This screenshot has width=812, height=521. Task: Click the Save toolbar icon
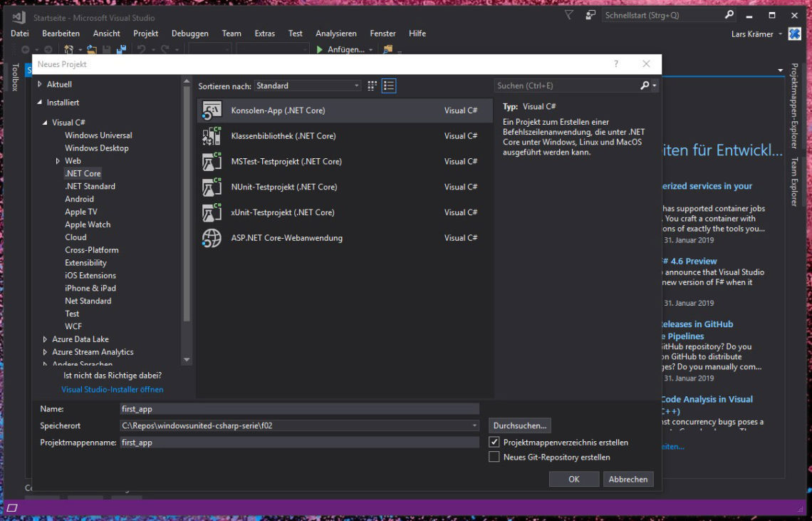point(106,50)
